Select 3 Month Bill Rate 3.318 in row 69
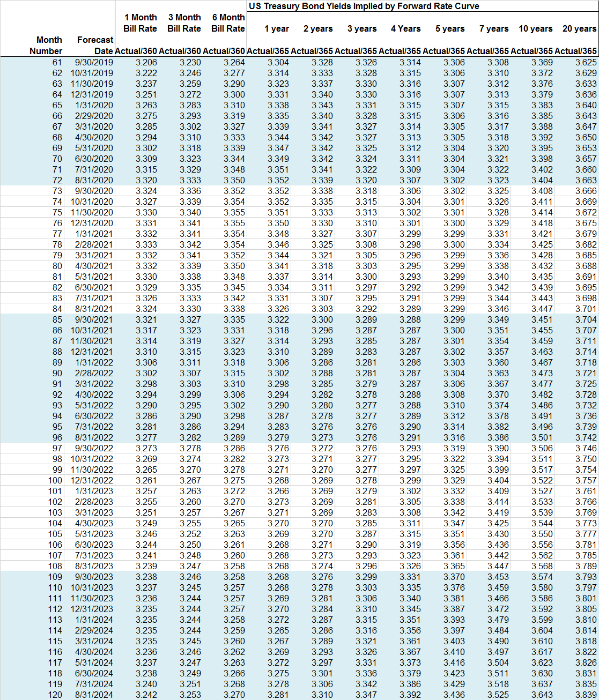This screenshot has height=700, width=599. pos(190,148)
